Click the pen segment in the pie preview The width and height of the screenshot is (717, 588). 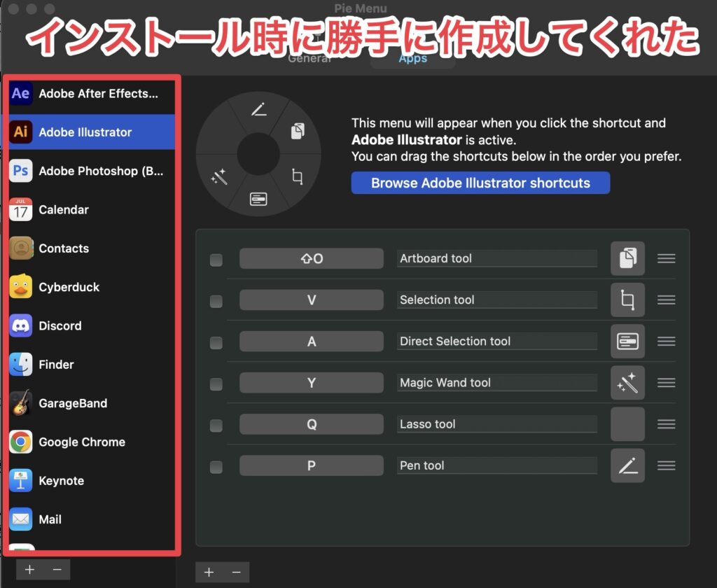pyautogui.click(x=259, y=110)
